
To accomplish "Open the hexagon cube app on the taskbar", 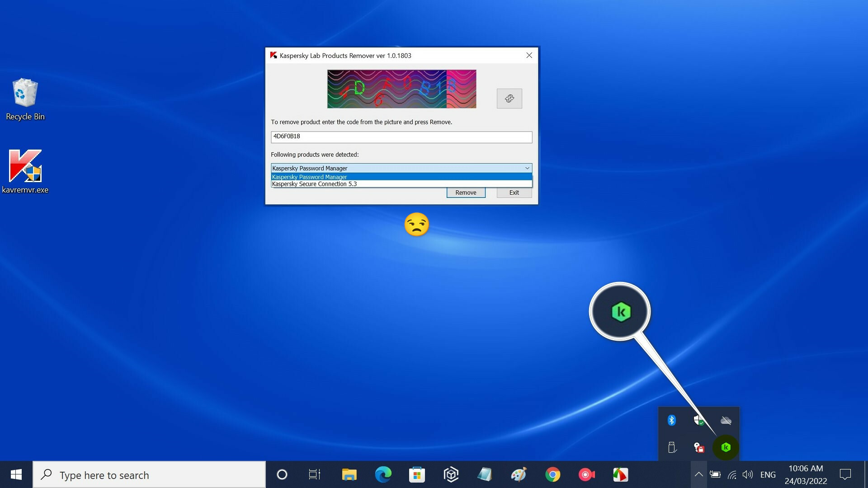I will point(451,475).
